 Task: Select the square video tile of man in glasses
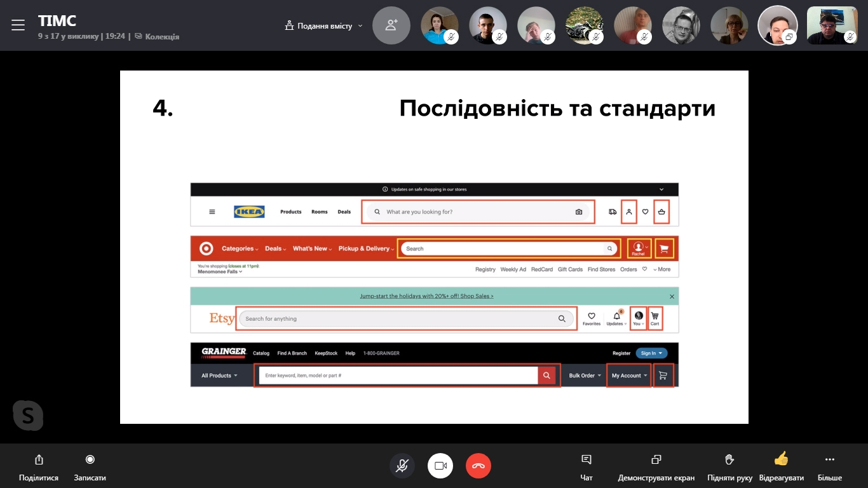click(x=832, y=25)
